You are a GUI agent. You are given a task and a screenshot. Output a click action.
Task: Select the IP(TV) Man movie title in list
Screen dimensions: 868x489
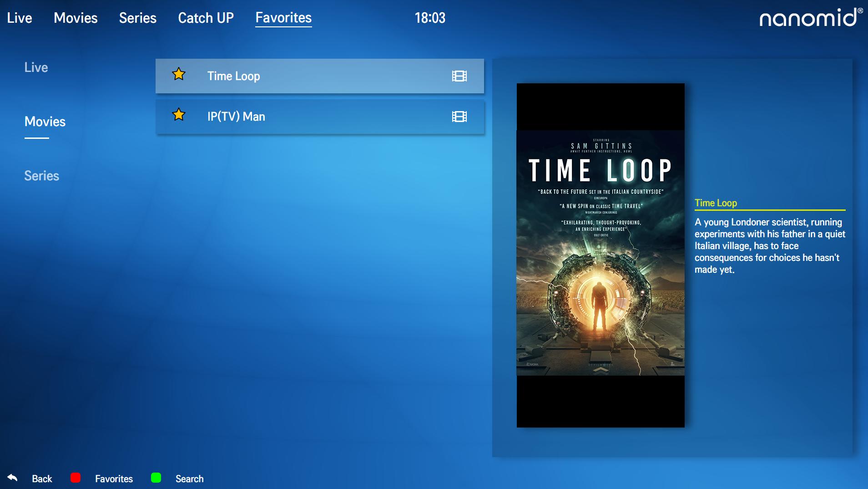[x=236, y=117]
